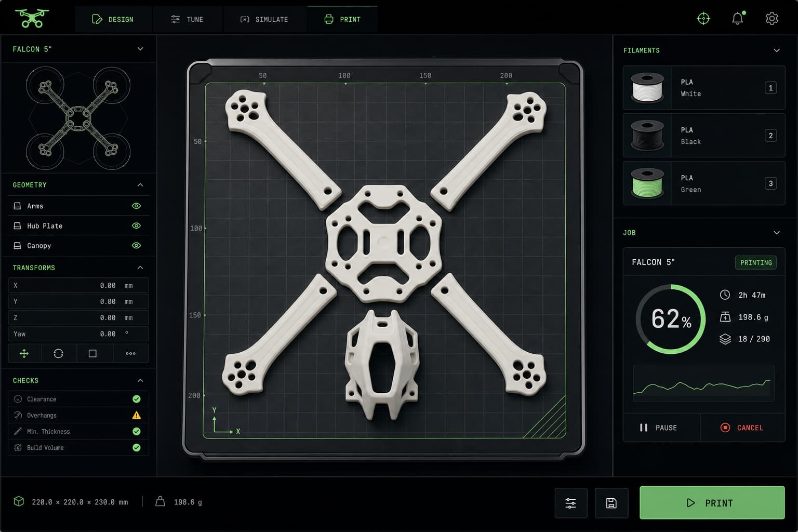Save project with floppy disk icon
798x532 pixels.
pyautogui.click(x=611, y=503)
